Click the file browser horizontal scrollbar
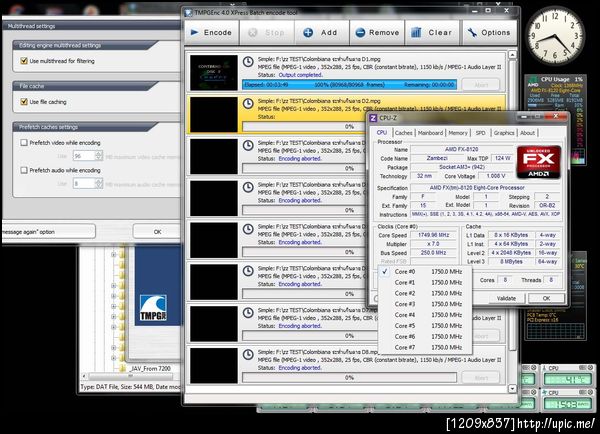Viewport: 600px width, 434px height. coord(130,377)
